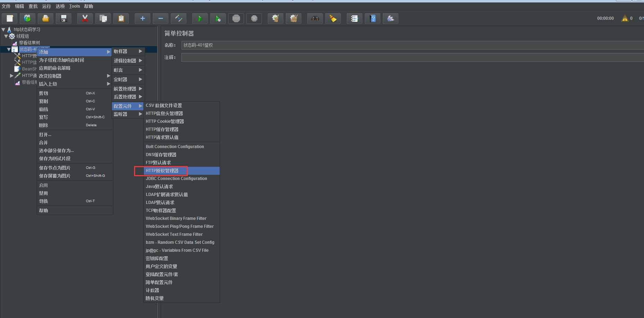Image resolution: width=644 pixels, height=318 pixels.
Task: Select the 线程组 gear tree node
Action: tap(19, 36)
